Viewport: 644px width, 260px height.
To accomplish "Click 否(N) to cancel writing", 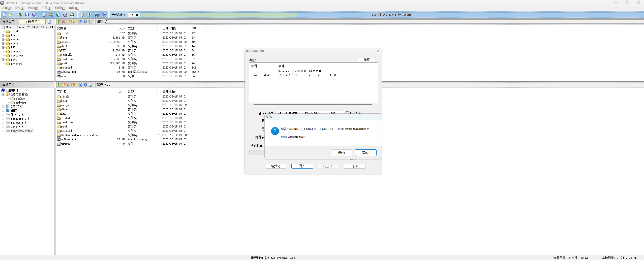I will pyautogui.click(x=365, y=153).
